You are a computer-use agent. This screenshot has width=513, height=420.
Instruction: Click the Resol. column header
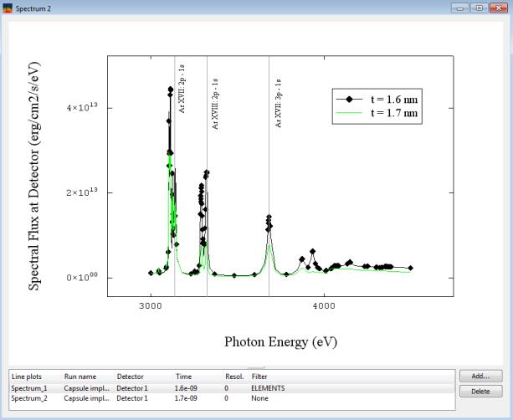[234, 376]
